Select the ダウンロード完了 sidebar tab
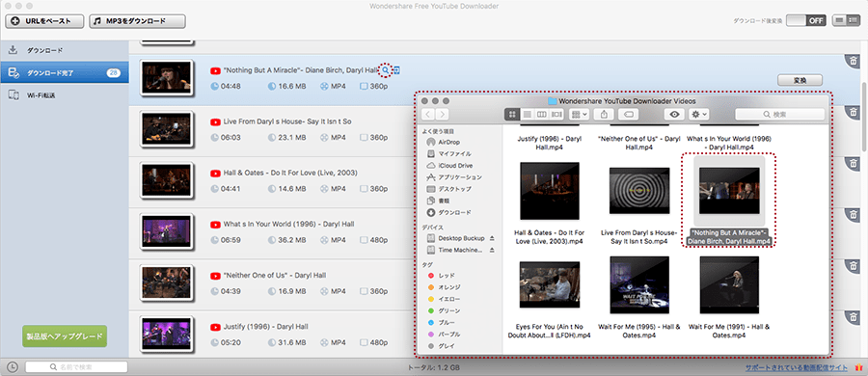 coord(65,72)
